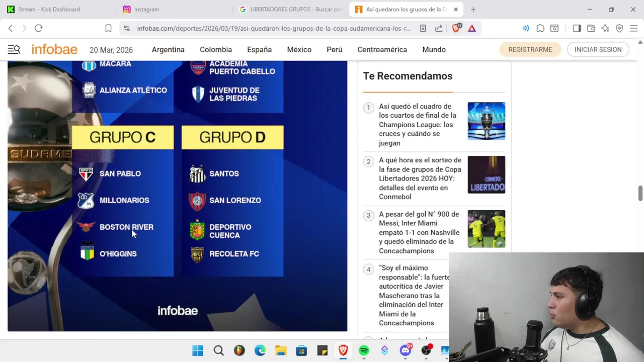Click the INICIAR SESION button
The width and height of the screenshot is (644, 362).
tap(598, 49)
